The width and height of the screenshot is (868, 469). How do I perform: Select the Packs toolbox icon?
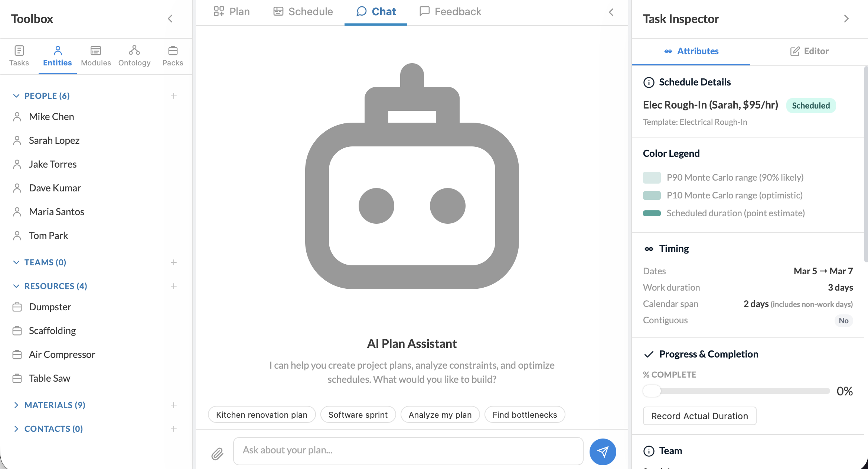[x=172, y=55]
